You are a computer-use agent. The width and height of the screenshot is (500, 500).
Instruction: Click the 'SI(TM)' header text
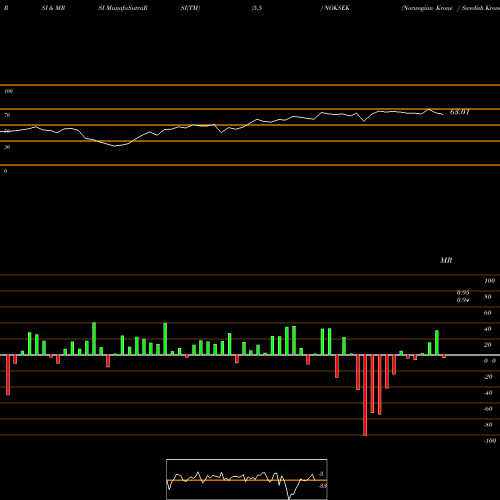pyautogui.click(x=190, y=8)
